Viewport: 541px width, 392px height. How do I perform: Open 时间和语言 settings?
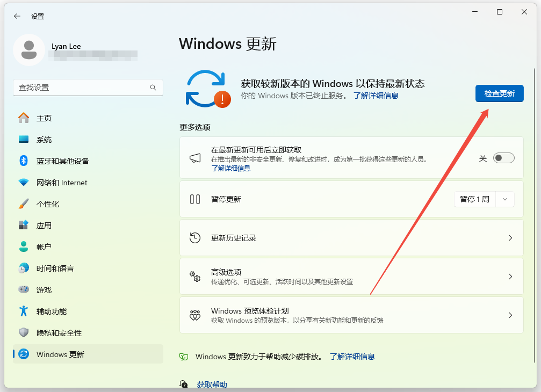tap(88, 268)
